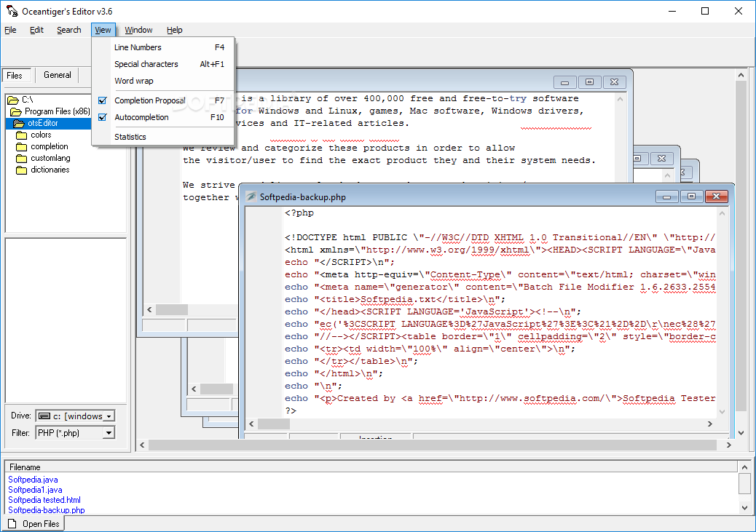756x532 pixels.
Task: Click the Open Files tab page icon
Action: click(12, 524)
